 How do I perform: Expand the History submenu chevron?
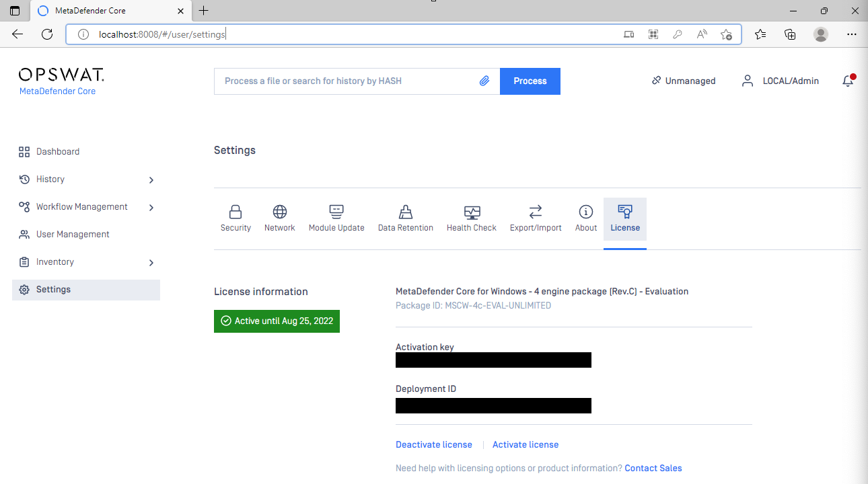[151, 180]
